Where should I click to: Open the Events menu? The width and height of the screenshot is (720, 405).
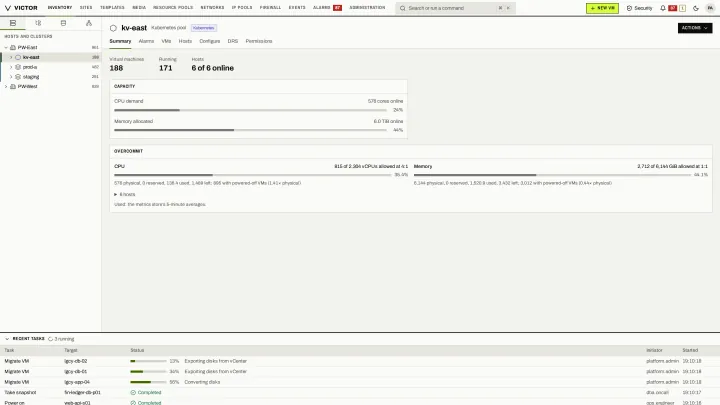click(x=297, y=8)
